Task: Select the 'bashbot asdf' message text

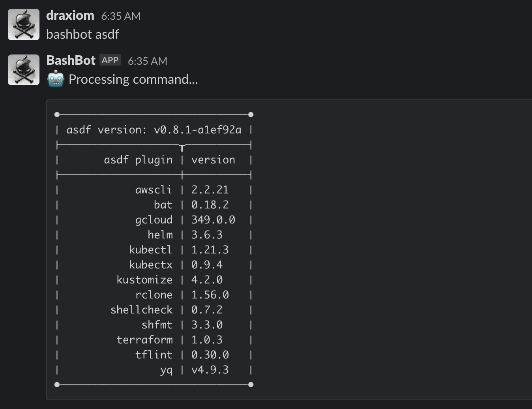Action: pos(83,34)
